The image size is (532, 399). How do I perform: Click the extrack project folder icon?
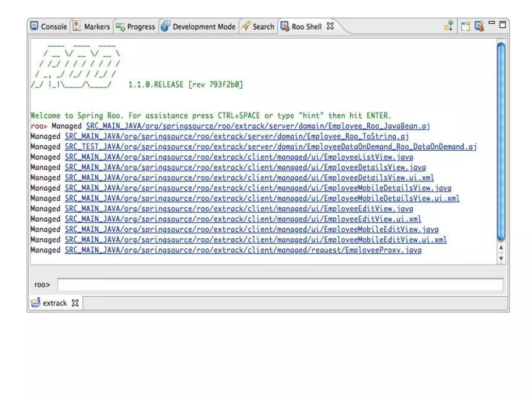[36, 302]
